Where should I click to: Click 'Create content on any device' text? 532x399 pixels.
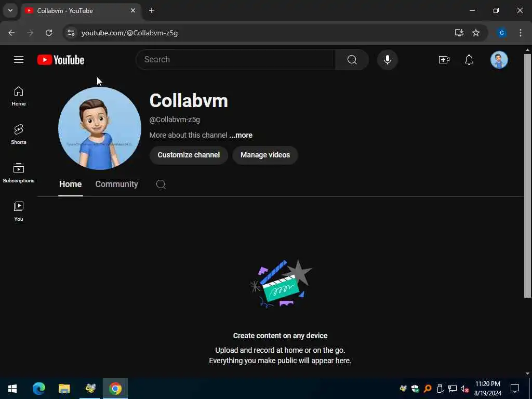[x=280, y=336]
